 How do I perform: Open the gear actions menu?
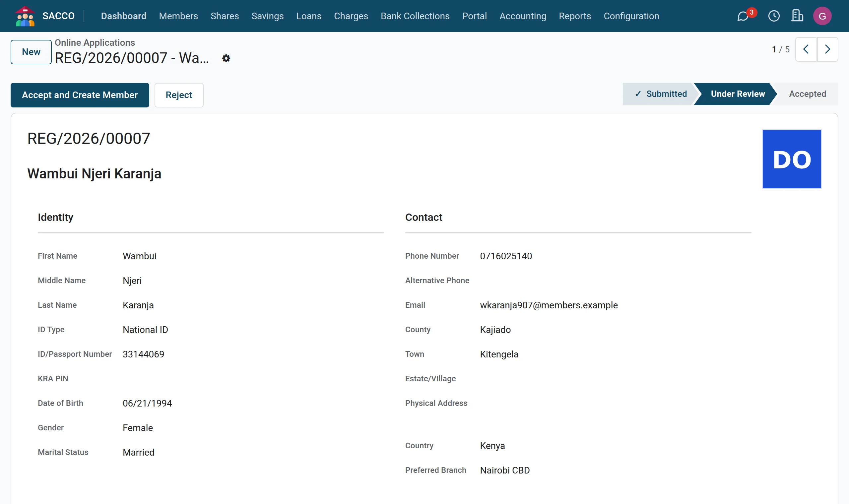(x=226, y=58)
